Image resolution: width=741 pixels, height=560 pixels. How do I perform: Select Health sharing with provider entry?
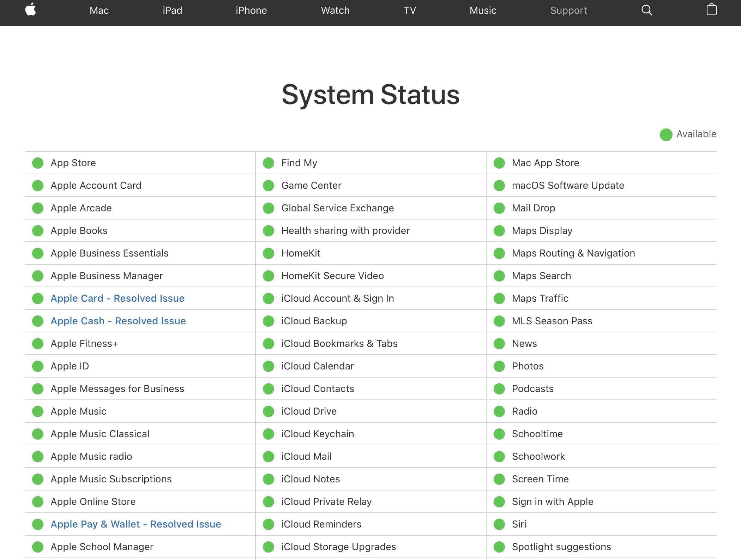(345, 231)
